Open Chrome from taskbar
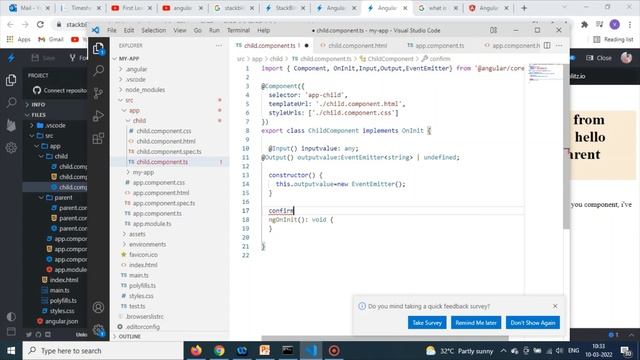The height and width of the screenshot is (360, 640). tap(219, 351)
